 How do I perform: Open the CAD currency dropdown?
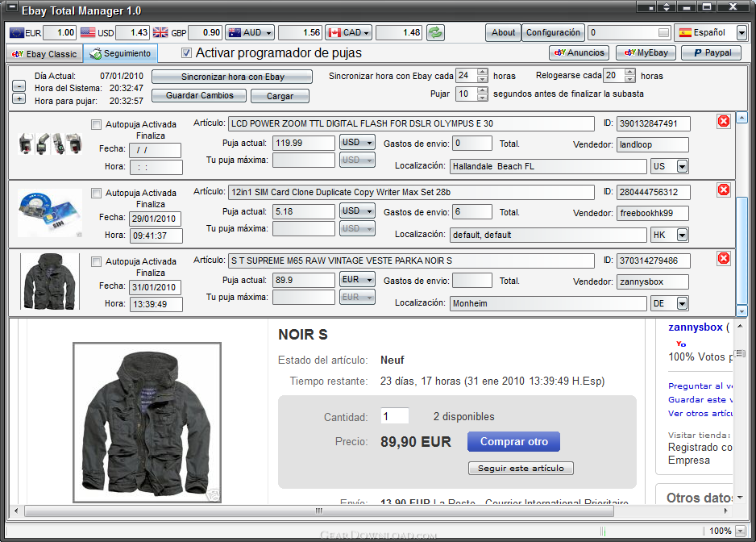349,33
